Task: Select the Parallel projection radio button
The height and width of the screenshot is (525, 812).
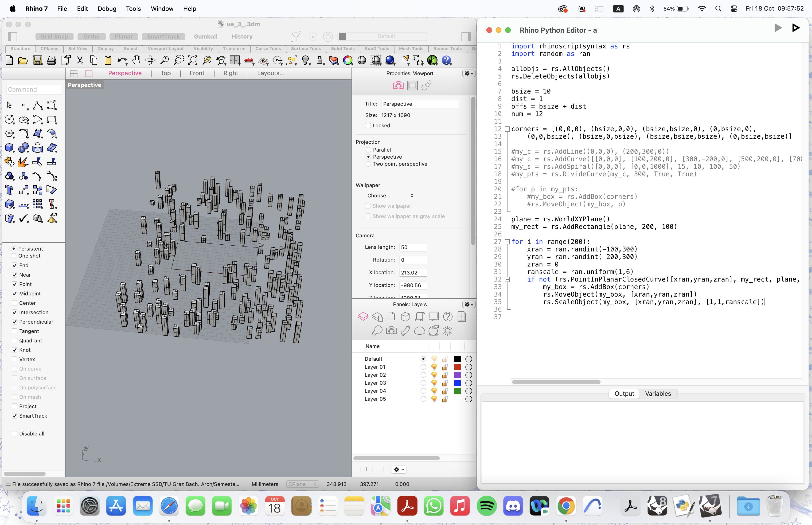Action: click(368, 150)
